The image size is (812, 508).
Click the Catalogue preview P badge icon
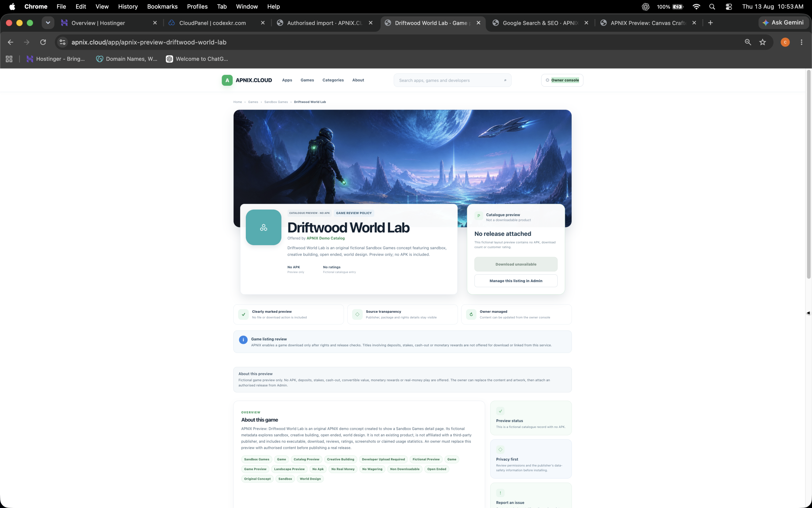(x=479, y=216)
